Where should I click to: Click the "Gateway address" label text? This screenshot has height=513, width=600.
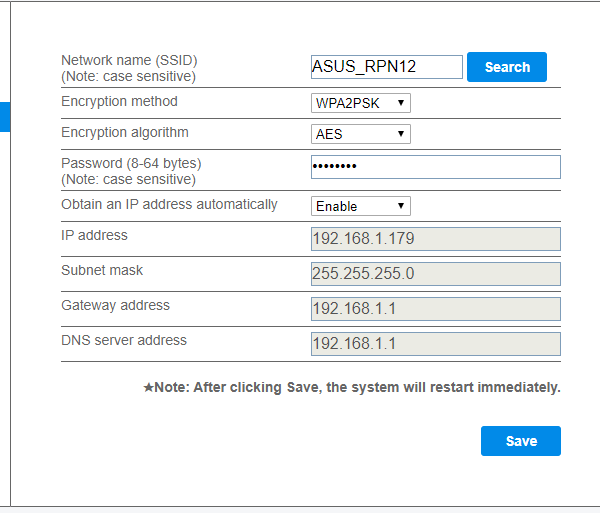(x=115, y=306)
